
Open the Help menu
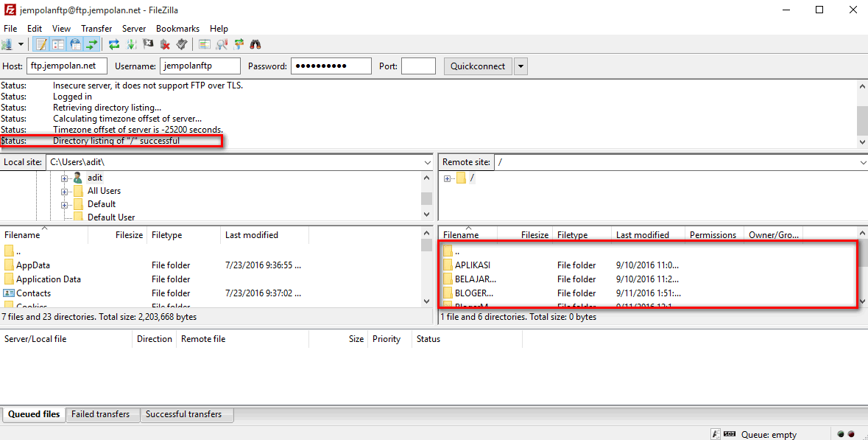coord(219,28)
